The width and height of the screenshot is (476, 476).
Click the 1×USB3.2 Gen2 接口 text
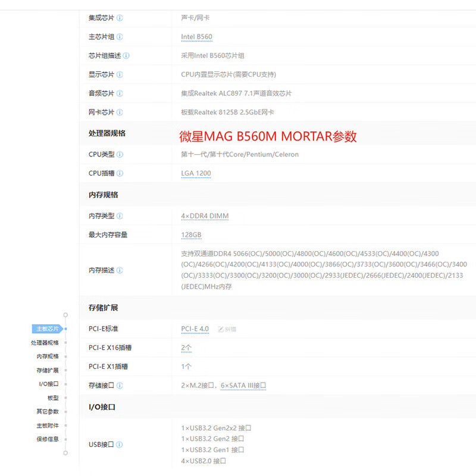pos(212,439)
